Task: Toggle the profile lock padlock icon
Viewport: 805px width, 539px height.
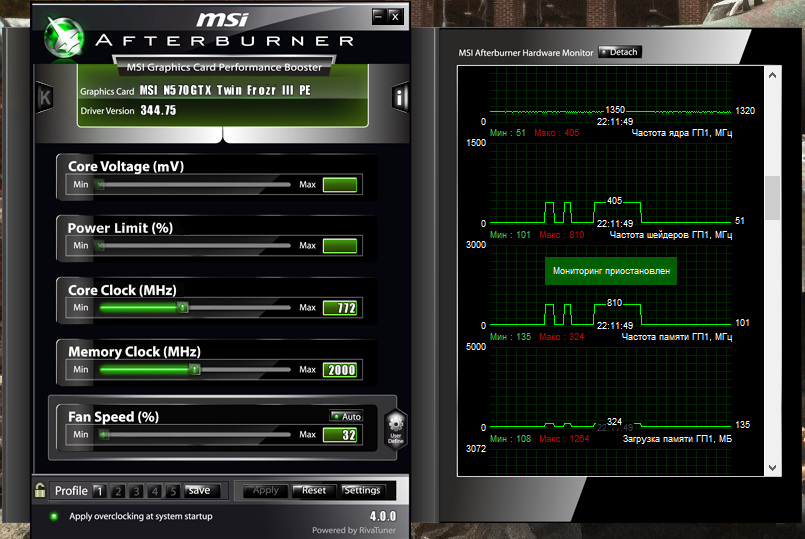Action: click(x=40, y=490)
